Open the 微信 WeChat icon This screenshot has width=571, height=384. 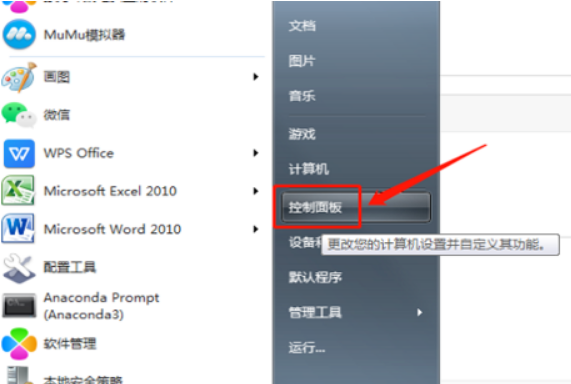(x=19, y=115)
